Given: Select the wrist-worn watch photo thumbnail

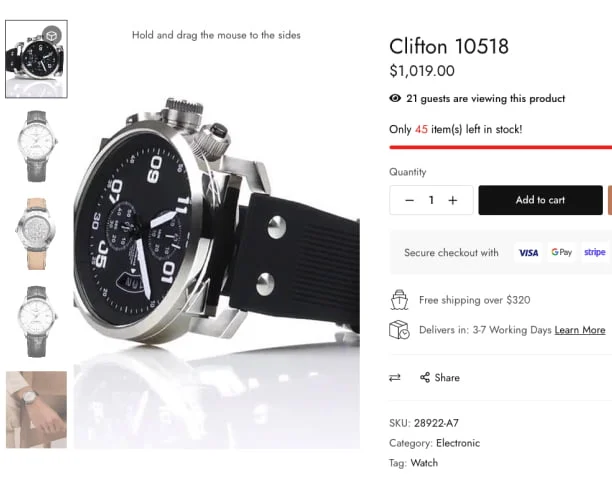Looking at the screenshot, I should point(36,409).
